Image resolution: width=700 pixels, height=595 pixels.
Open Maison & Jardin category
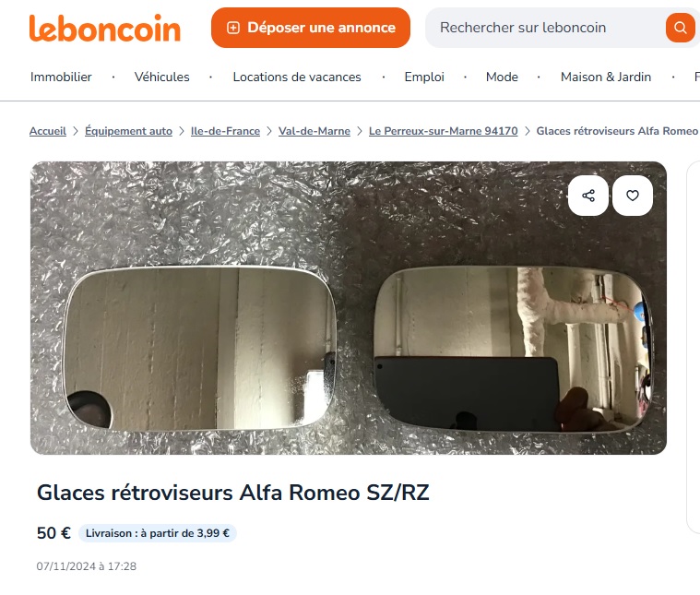click(x=606, y=77)
